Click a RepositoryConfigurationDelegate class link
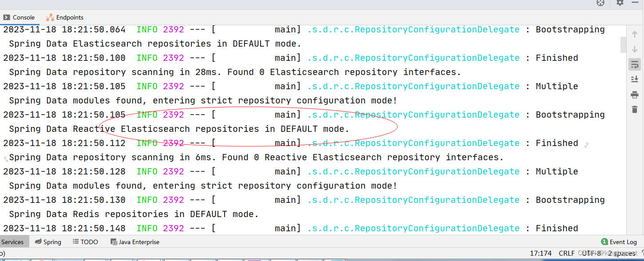Image resolution: width=644 pixels, height=261 pixels. tap(412, 29)
